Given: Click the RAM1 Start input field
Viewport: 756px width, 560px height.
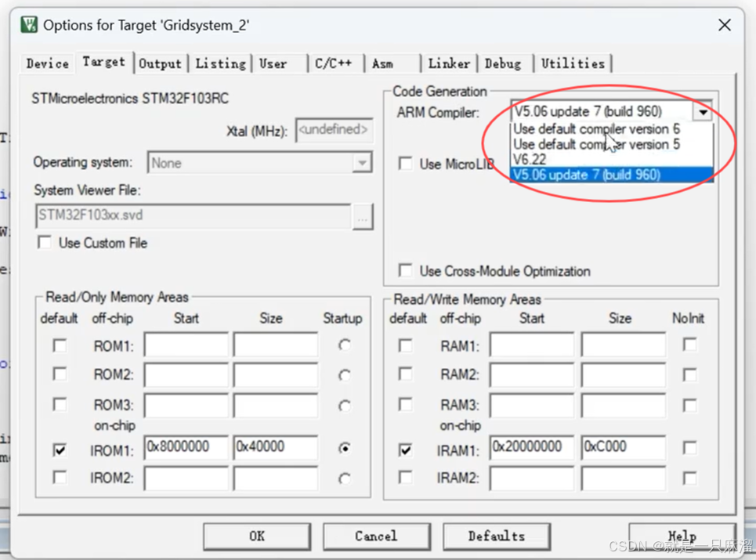Looking at the screenshot, I should [532, 344].
